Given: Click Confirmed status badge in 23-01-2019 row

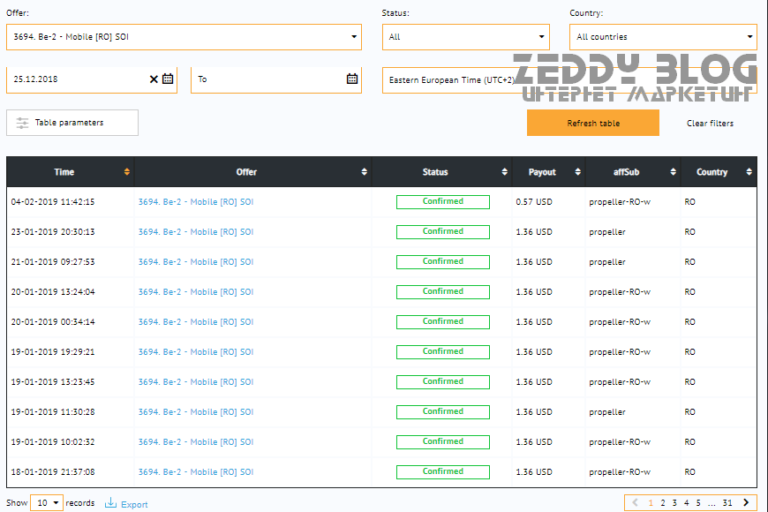Looking at the screenshot, I should 443,232.
